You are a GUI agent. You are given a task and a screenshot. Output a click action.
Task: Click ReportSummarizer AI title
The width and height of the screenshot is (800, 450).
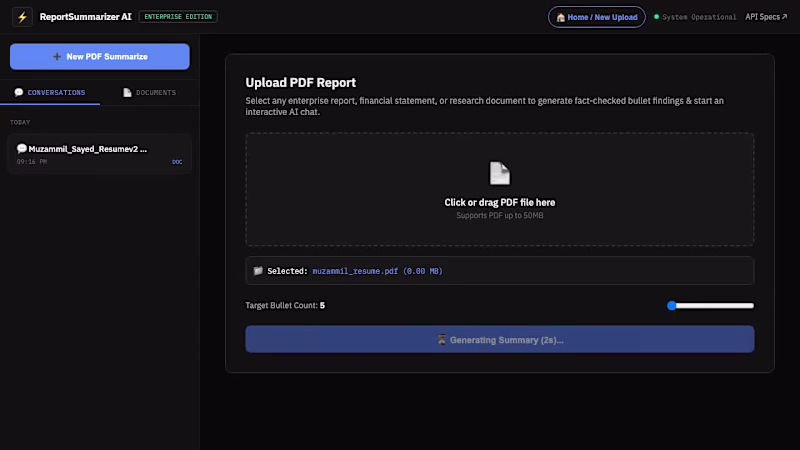point(85,17)
